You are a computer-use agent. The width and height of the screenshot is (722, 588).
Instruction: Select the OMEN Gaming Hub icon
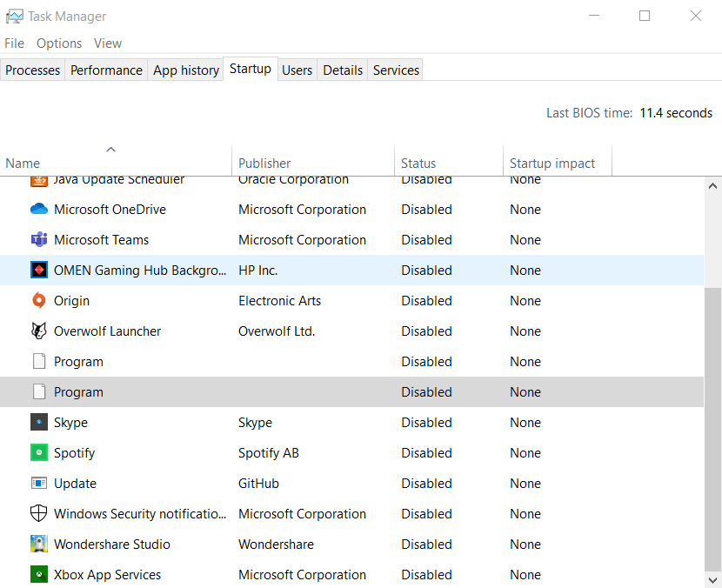[x=38, y=271]
